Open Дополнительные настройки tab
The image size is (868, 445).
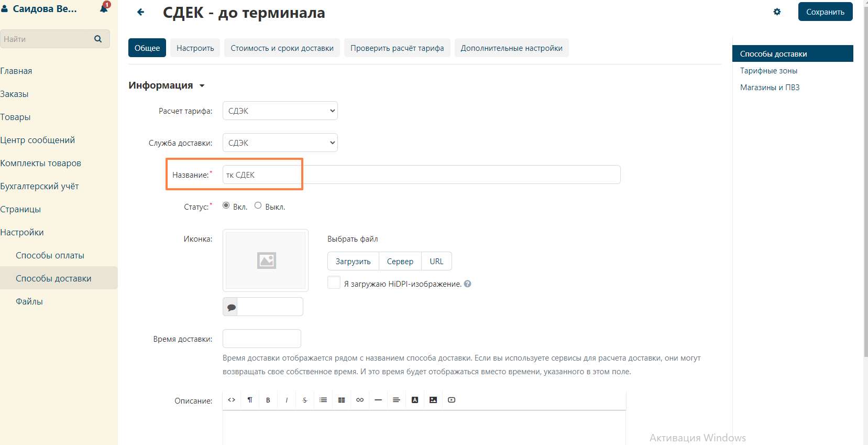coord(512,48)
